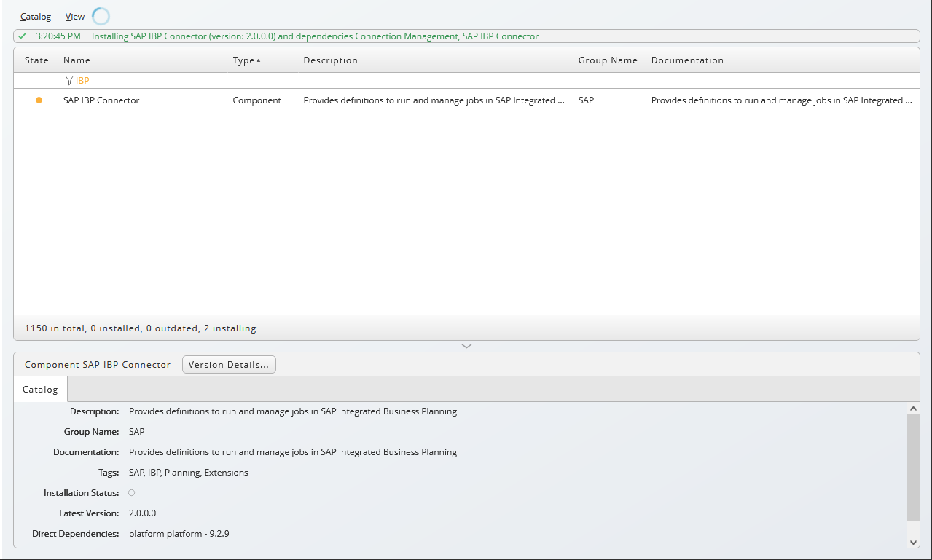The height and width of the screenshot is (560, 932).
Task: Click the Installation Status circle indicator
Action: (x=132, y=493)
